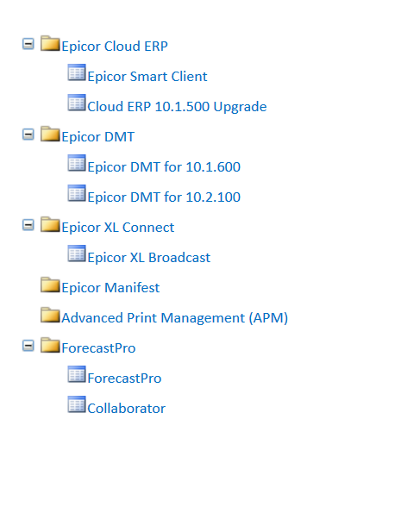Viewport: 395px width, 532px height.
Task: Click the Epicor Smart Client list icon
Action: click(77, 72)
